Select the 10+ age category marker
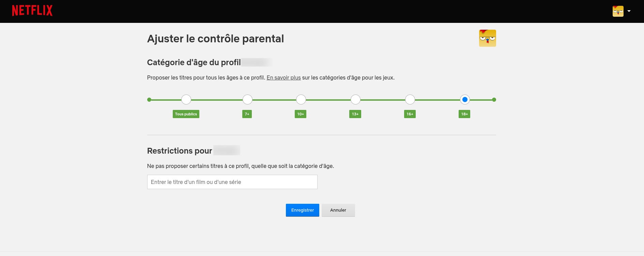This screenshot has height=256, width=644. click(x=301, y=99)
